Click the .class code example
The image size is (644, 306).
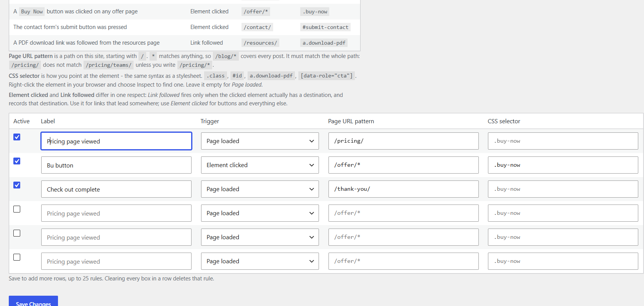point(216,76)
